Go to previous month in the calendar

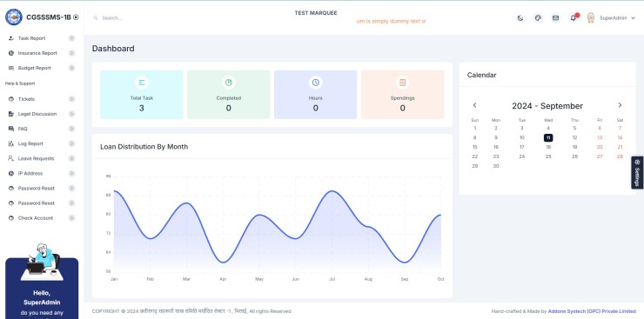[x=475, y=105]
